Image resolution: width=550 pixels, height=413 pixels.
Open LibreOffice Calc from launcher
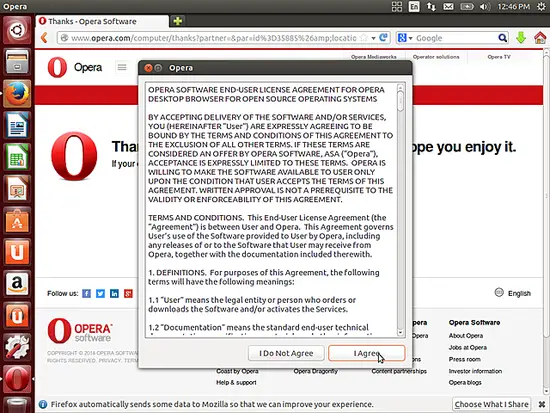[17, 157]
